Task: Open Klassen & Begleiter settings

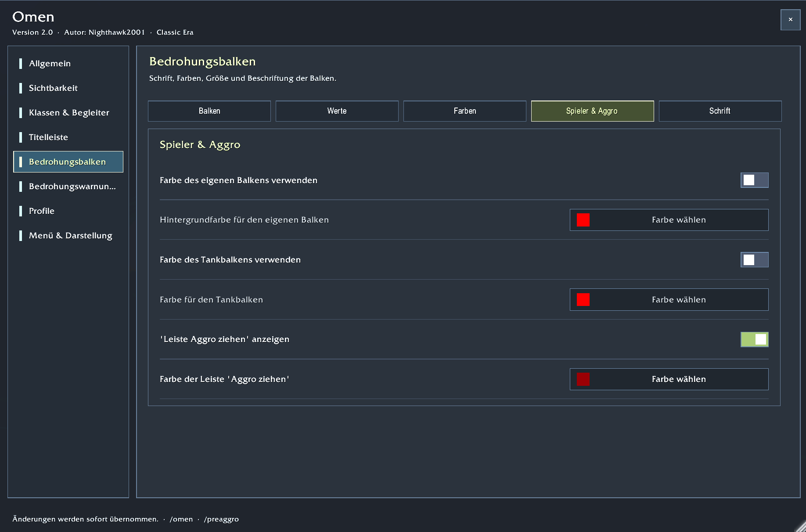Action: coord(68,113)
